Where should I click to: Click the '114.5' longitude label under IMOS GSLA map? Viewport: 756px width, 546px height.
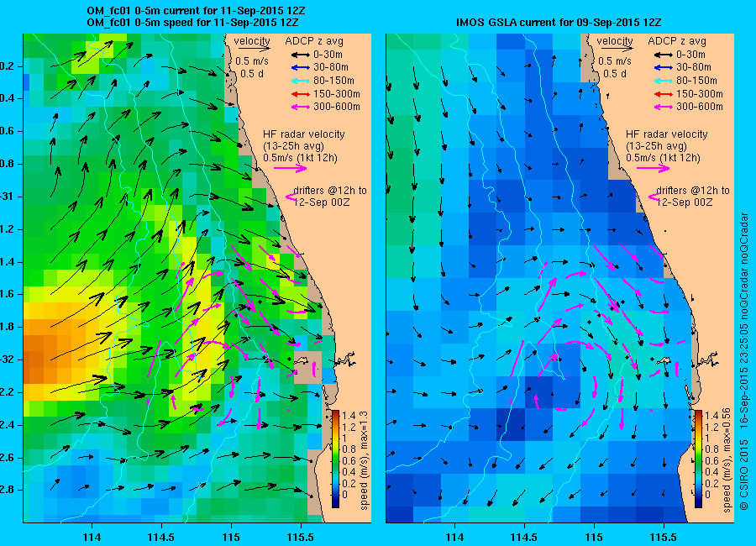(x=524, y=537)
